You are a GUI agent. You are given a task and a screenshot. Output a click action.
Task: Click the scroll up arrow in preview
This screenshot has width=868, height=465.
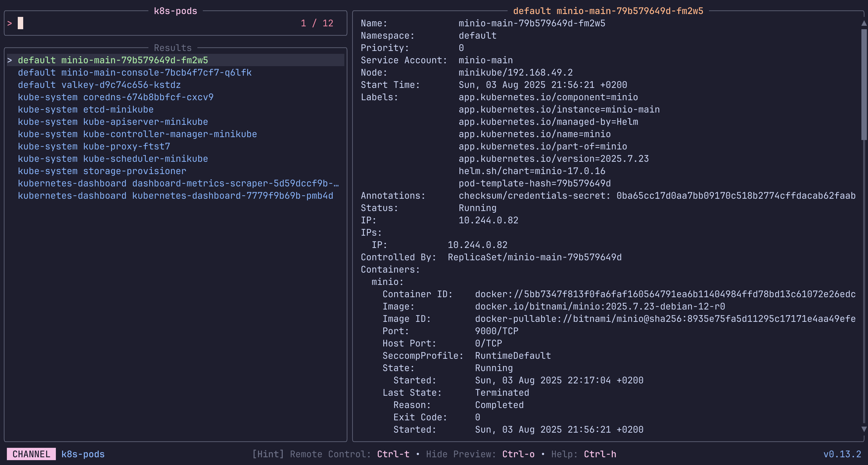tap(864, 23)
